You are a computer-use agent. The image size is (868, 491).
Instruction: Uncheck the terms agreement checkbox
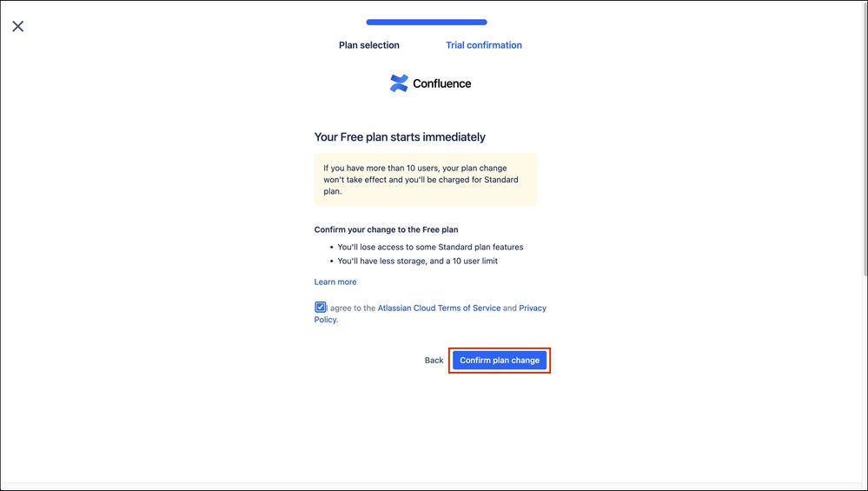320,308
